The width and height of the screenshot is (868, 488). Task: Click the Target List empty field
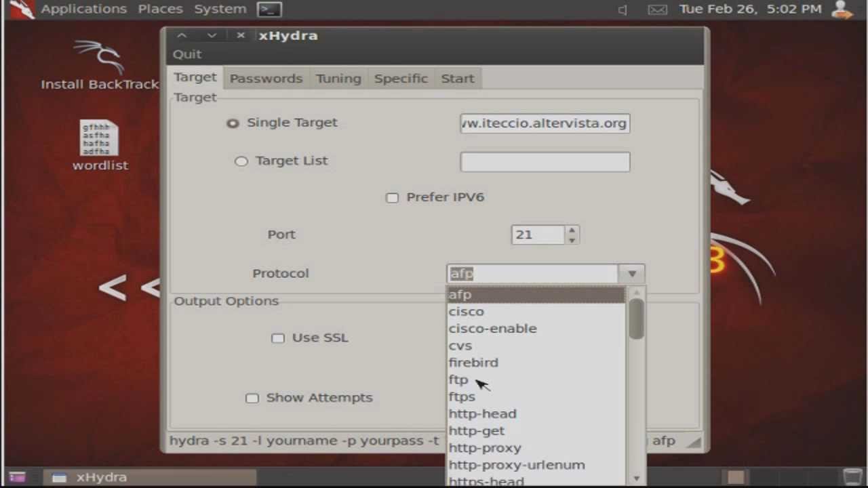[545, 161]
